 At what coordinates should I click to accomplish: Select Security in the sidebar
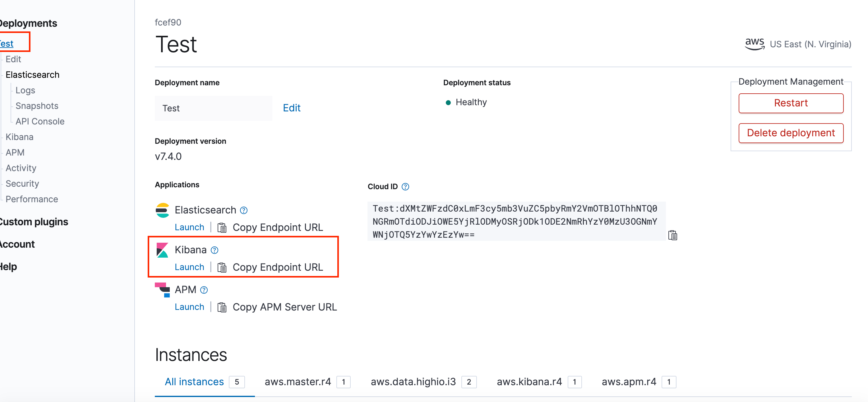tap(22, 184)
